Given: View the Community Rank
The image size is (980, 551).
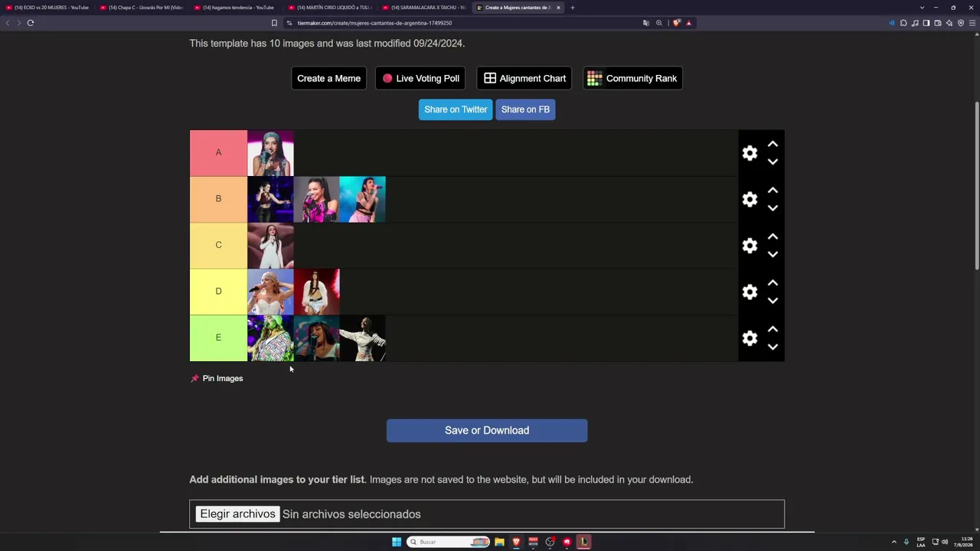Looking at the screenshot, I should click(632, 78).
